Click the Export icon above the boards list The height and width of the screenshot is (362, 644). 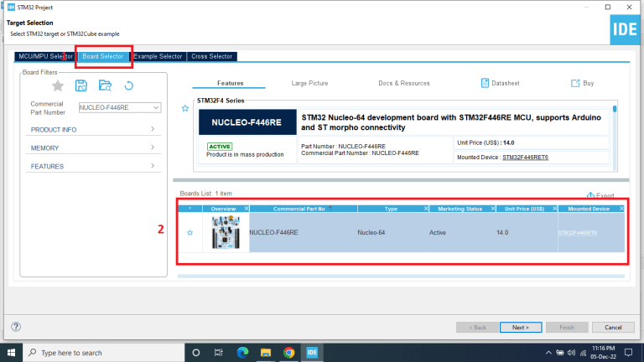point(590,195)
